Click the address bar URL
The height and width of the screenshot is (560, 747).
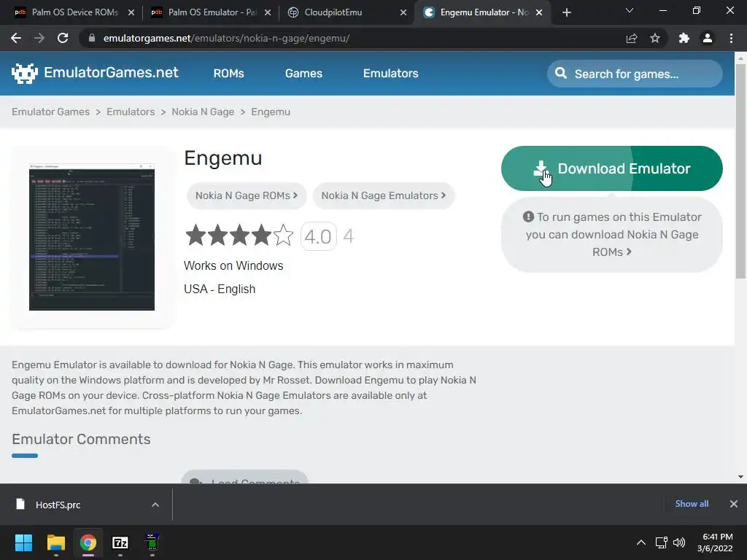point(226,38)
